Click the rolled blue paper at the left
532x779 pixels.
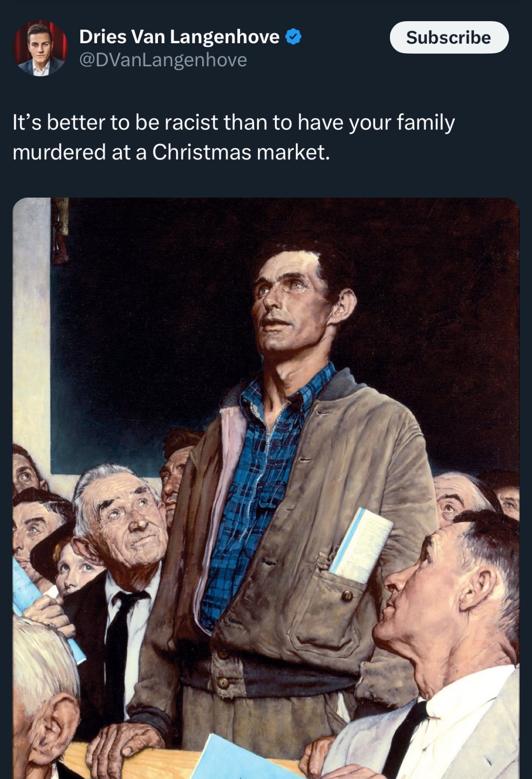[44, 609]
